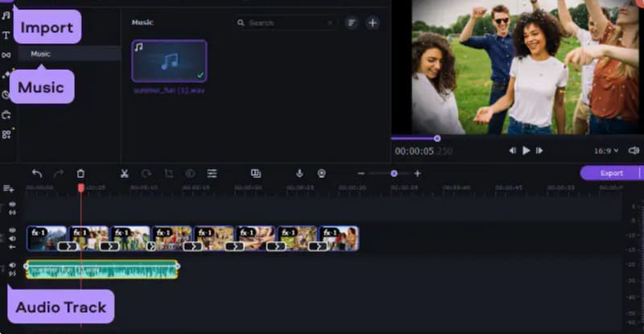Screen dimensions: 644x334
Task: Open the sort options for music list
Action: (352, 23)
